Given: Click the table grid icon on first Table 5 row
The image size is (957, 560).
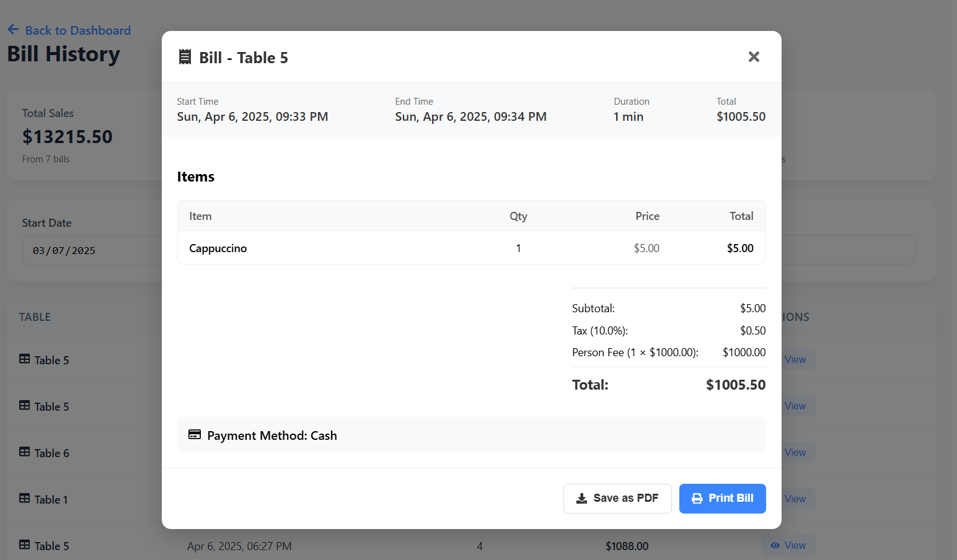Looking at the screenshot, I should point(24,359).
